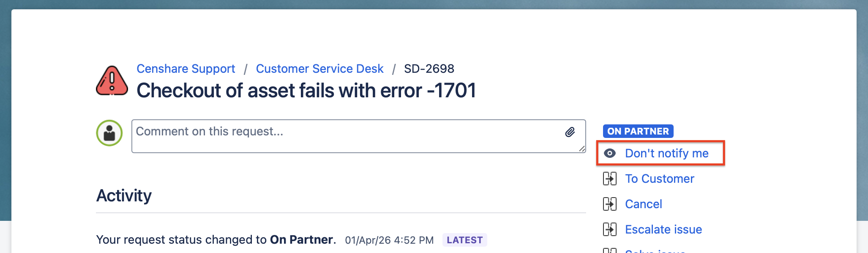
Task: Click the red warning request type icon
Action: coord(112,81)
